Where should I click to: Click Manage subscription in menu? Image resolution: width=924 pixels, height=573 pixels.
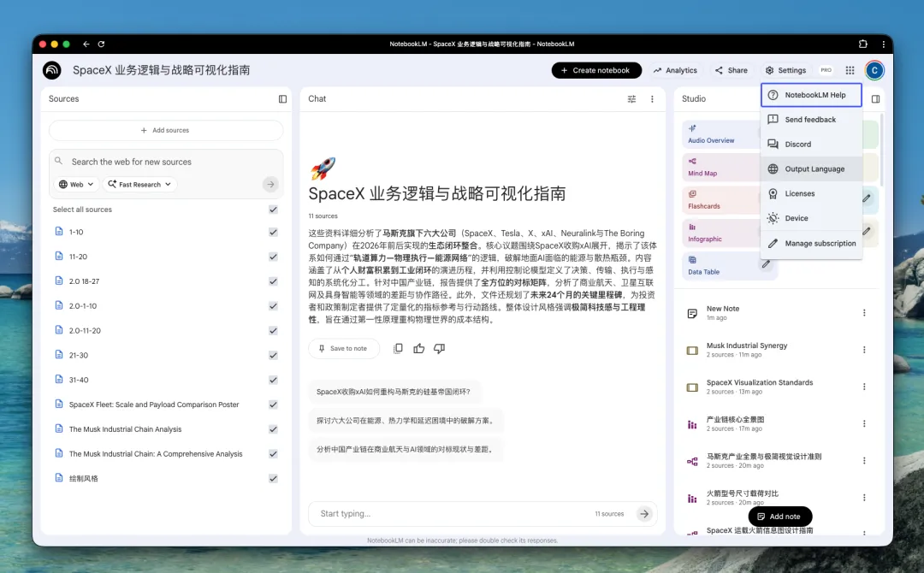pyautogui.click(x=811, y=243)
